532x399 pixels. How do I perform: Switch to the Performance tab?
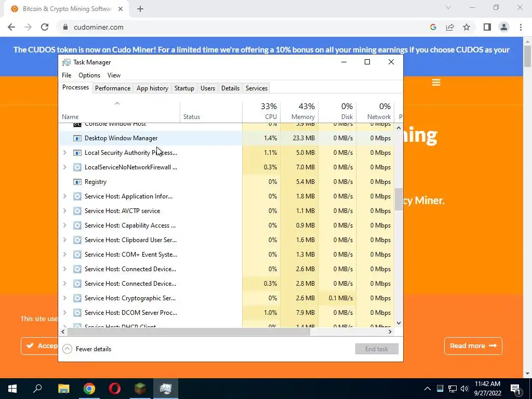coord(113,88)
